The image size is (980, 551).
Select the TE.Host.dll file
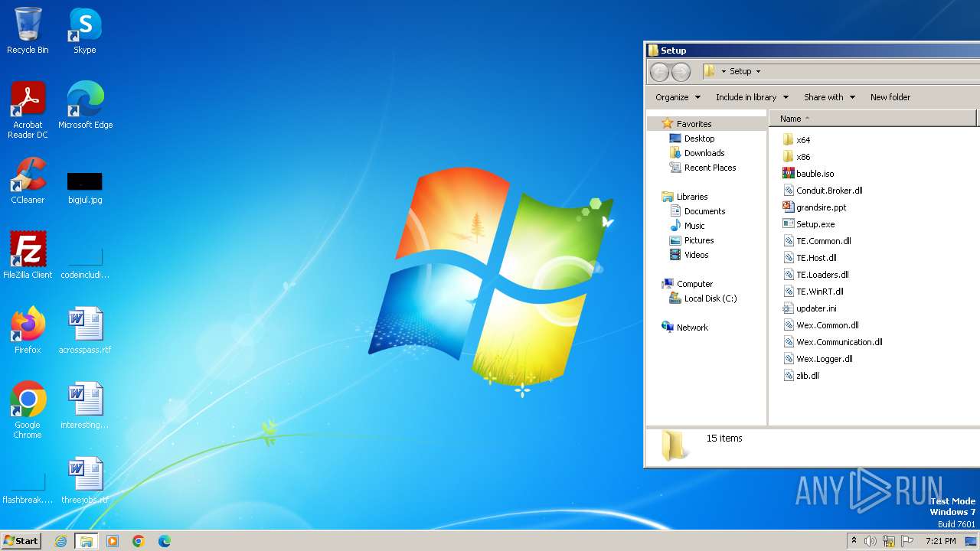coord(816,258)
